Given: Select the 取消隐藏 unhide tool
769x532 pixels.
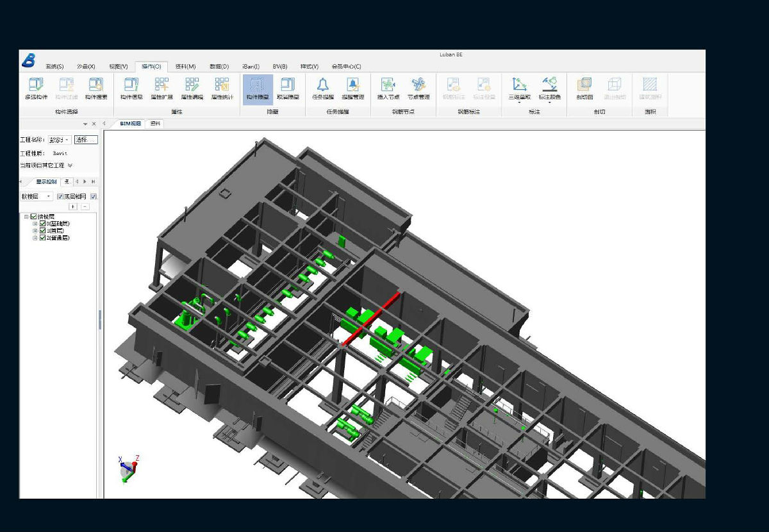Looking at the screenshot, I should pos(288,88).
